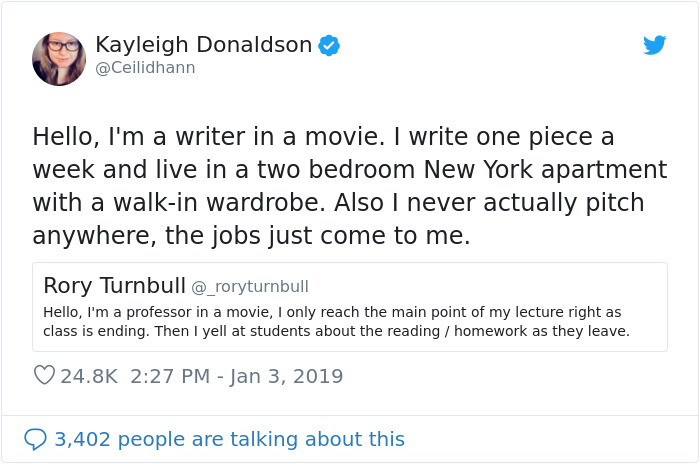Open the Kayleigh Donaldson display name link
This screenshot has height=464, width=700.
(x=204, y=45)
